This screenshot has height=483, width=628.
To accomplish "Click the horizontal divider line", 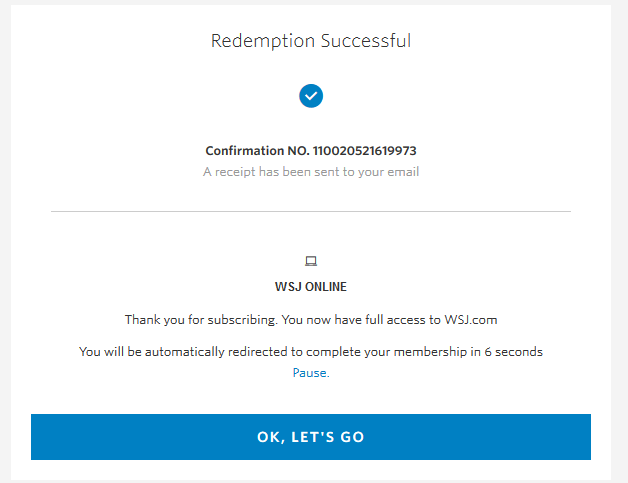I will (x=311, y=211).
